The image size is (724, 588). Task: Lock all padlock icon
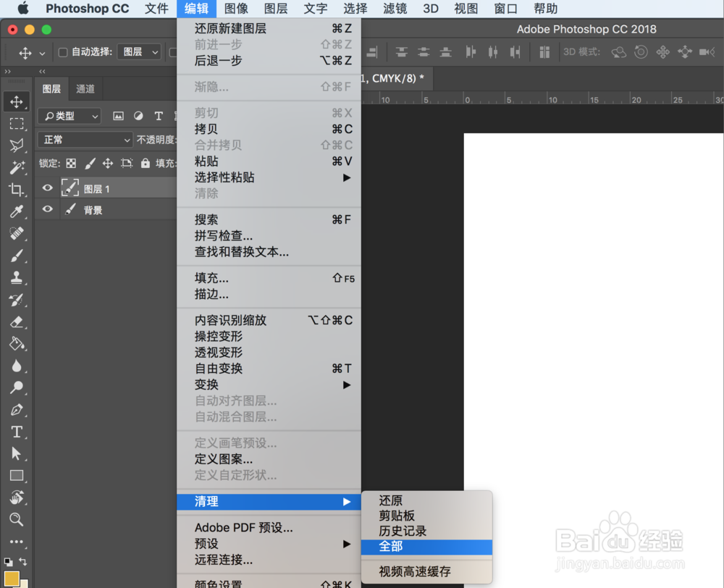pyautogui.click(x=145, y=163)
